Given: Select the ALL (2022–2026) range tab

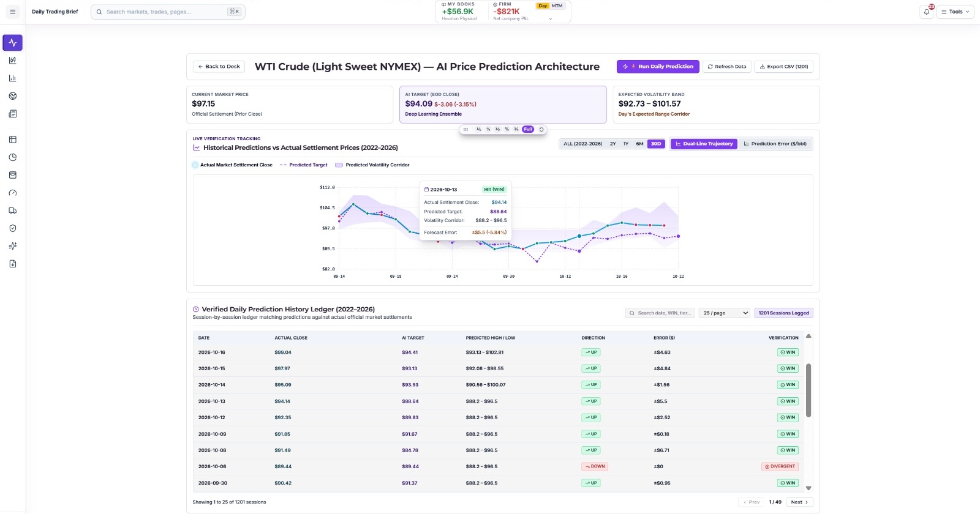Looking at the screenshot, I should [582, 144].
